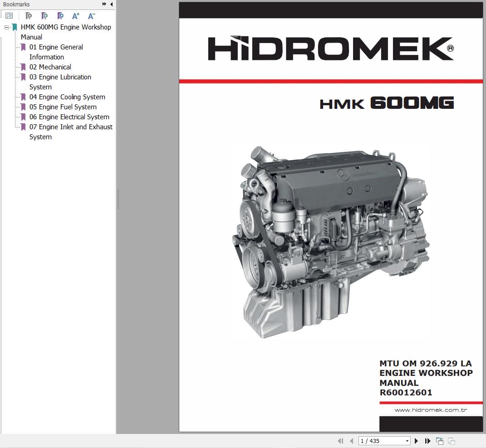Click the www.hidromek.com.tr link on cover
Viewport: 486px width, 448px height.
pyautogui.click(x=431, y=410)
